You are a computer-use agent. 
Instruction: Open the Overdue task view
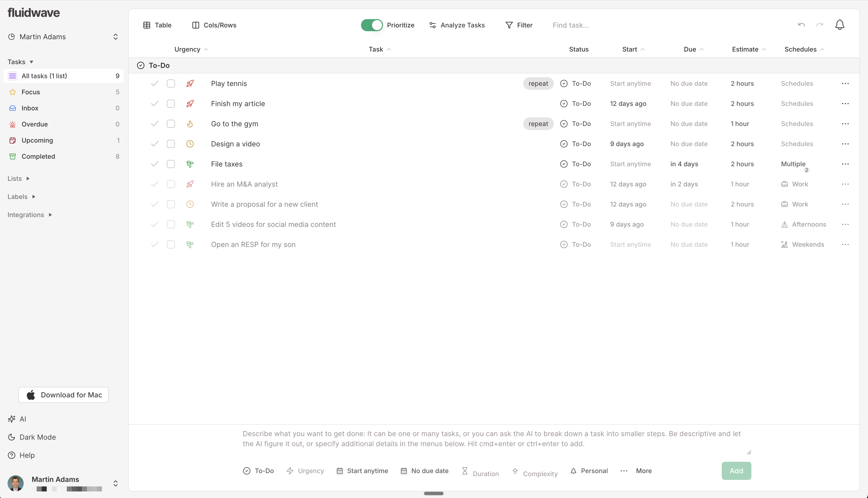[x=64, y=124]
